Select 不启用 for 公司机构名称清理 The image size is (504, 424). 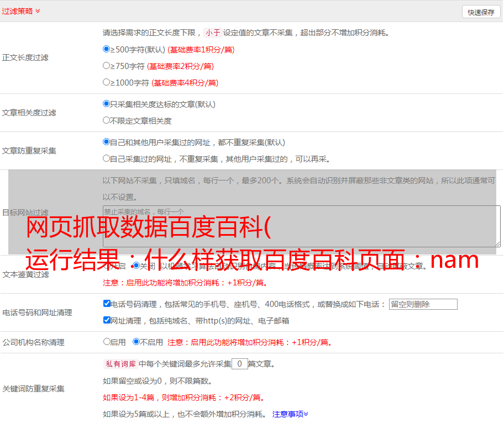coord(136,342)
